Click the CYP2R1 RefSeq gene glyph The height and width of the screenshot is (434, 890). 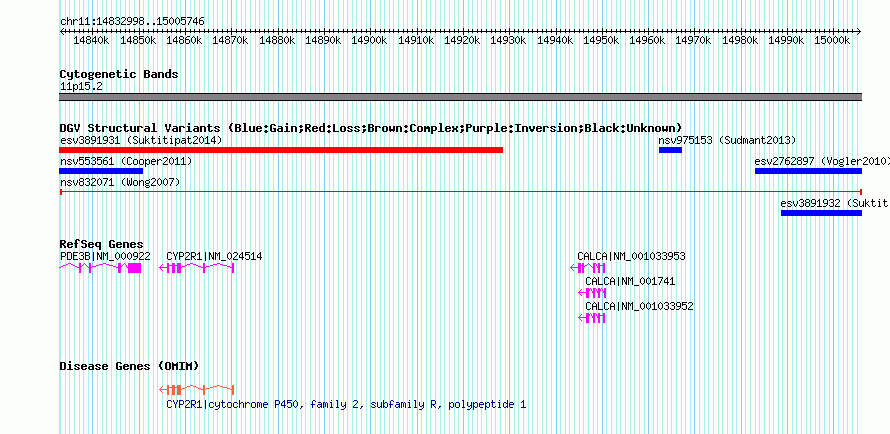197,268
